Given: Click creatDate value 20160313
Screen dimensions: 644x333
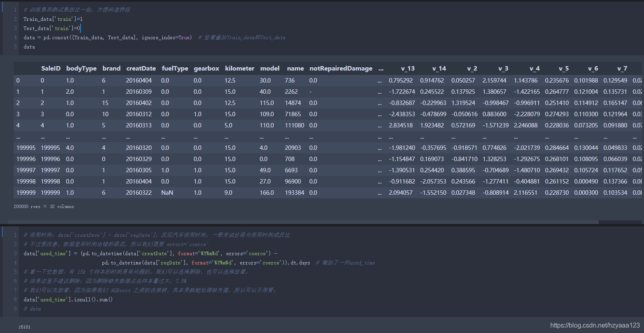Looking at the screenshot, I should (139, 125).
